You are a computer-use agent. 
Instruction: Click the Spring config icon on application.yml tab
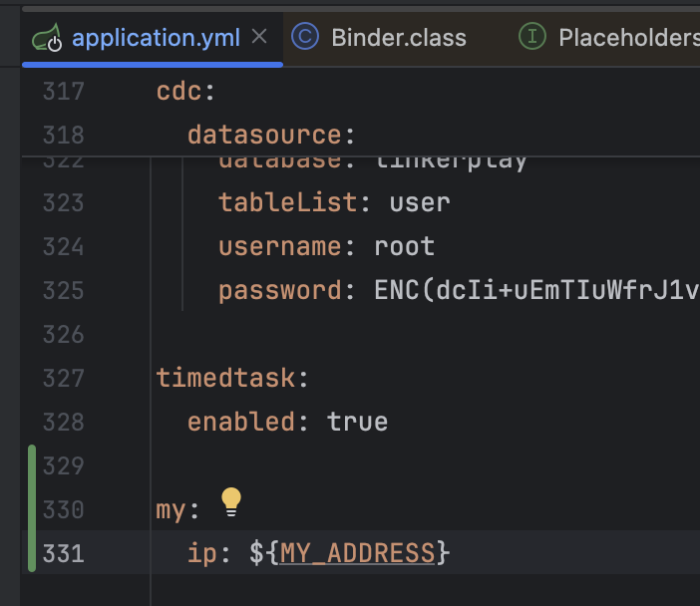point(47,39)
